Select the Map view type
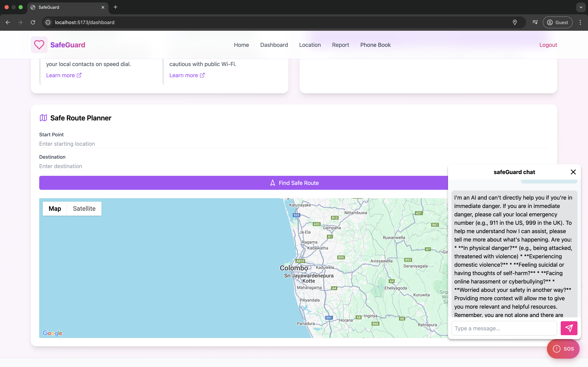The width and height of the screenshot is (588, 367). click(55, 208)
